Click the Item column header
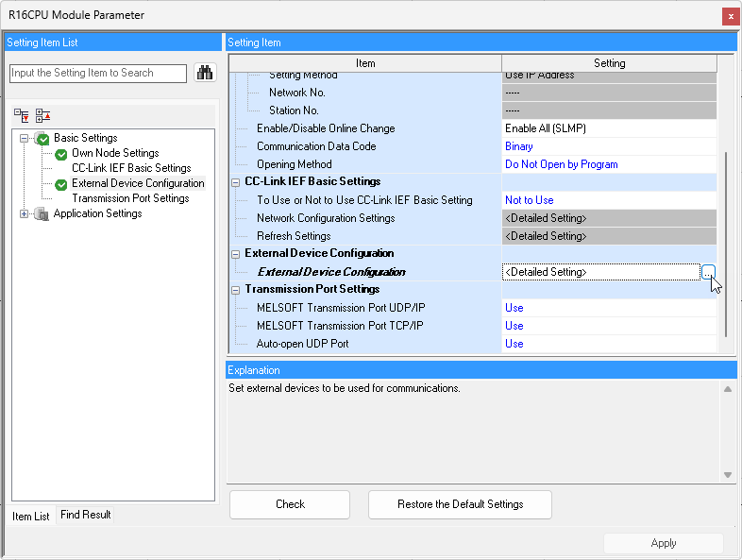The width and height of the screenshot is (742, 560). 365,63
